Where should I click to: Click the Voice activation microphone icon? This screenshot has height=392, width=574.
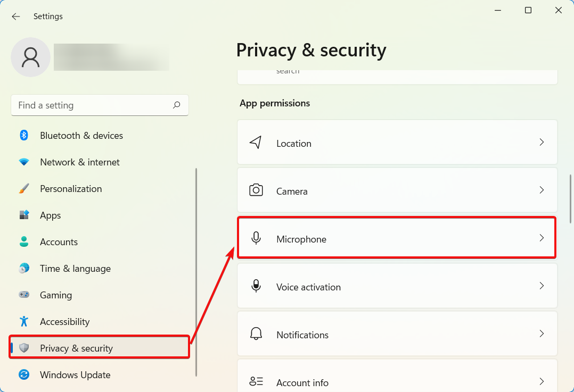[x=256, y=286]
